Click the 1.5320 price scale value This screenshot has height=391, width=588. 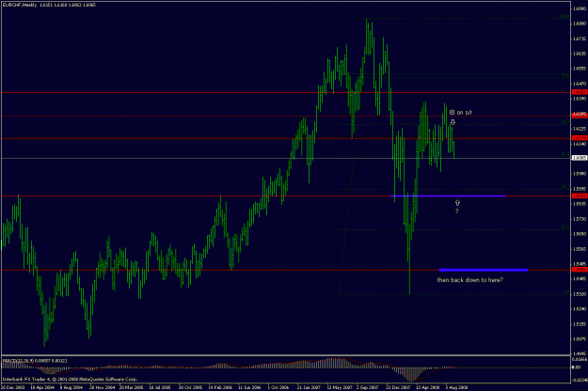coord(580,294)
